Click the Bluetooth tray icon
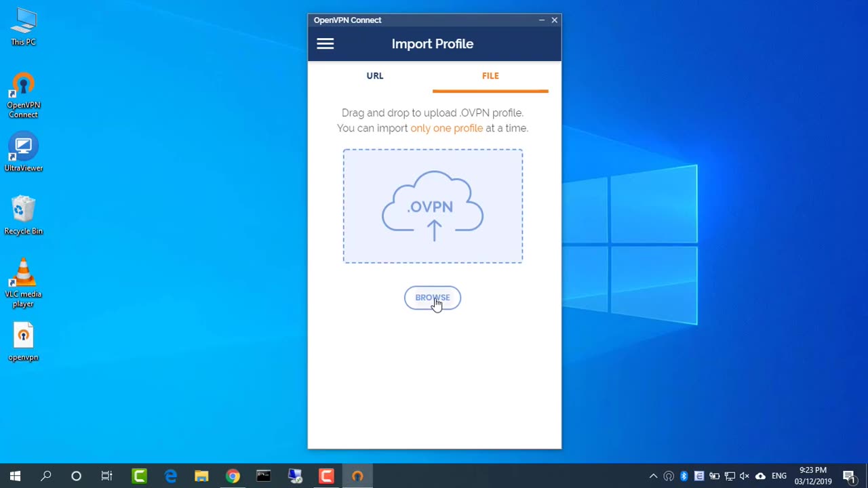Viewport: 868px width, 488px height. (684, 476)
